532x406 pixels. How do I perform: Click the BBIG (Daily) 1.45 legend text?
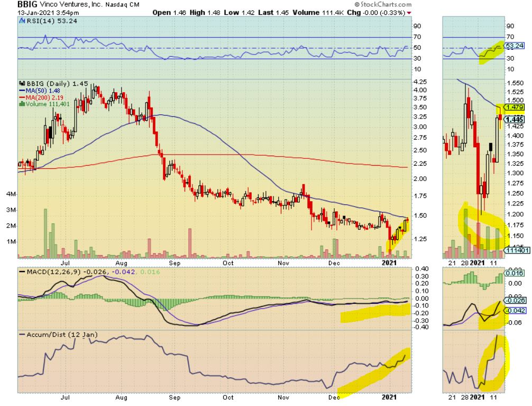(57, 84)
